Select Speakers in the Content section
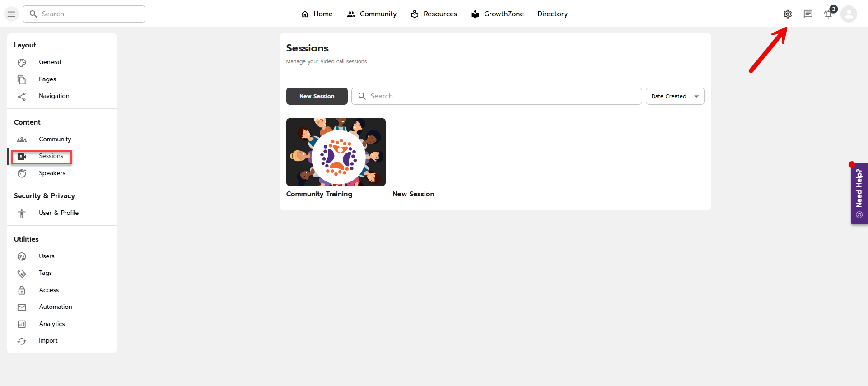The height and width of the screenshot is (386, 868). pos(52,173)
